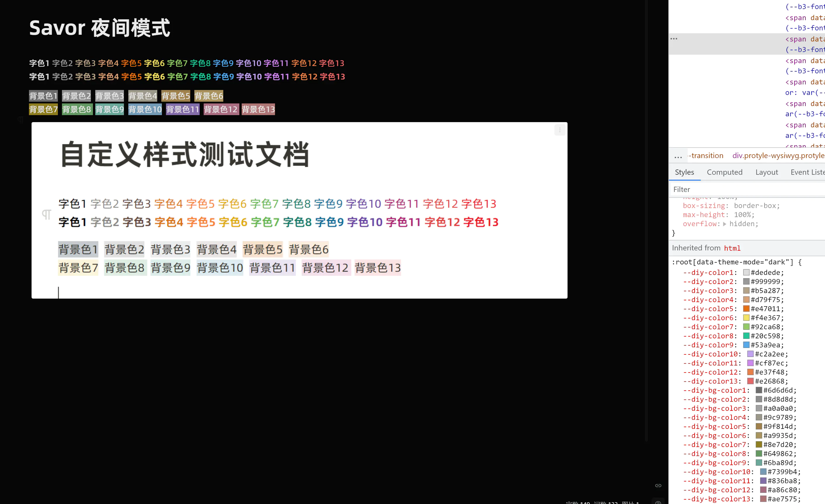
Task: Open the Layout tab
Action: (x=767, y=172)
